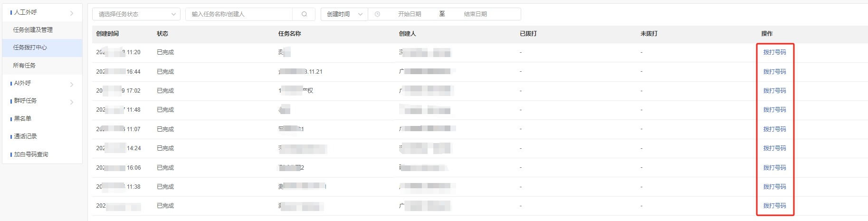This screenshot has width=868, height=221.
Task: Click 拨打号码 for the 14:24 task
Action: pyautogui.click(x=774, y=148)
